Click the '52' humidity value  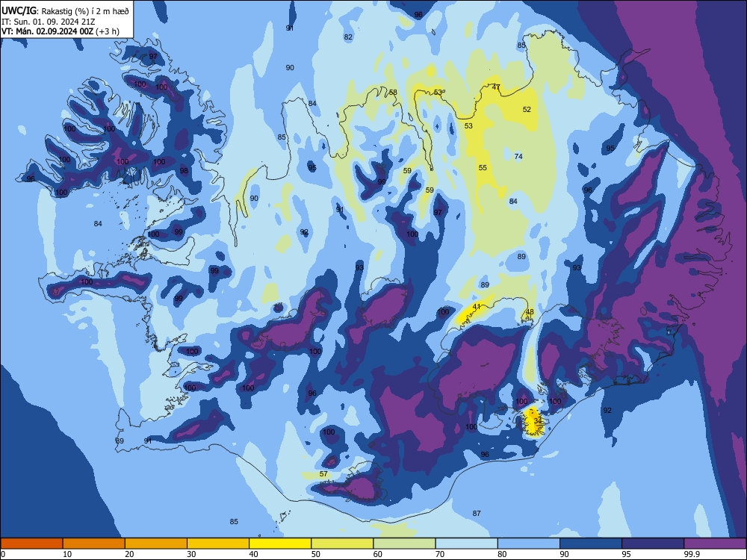(x=527, y=110)
